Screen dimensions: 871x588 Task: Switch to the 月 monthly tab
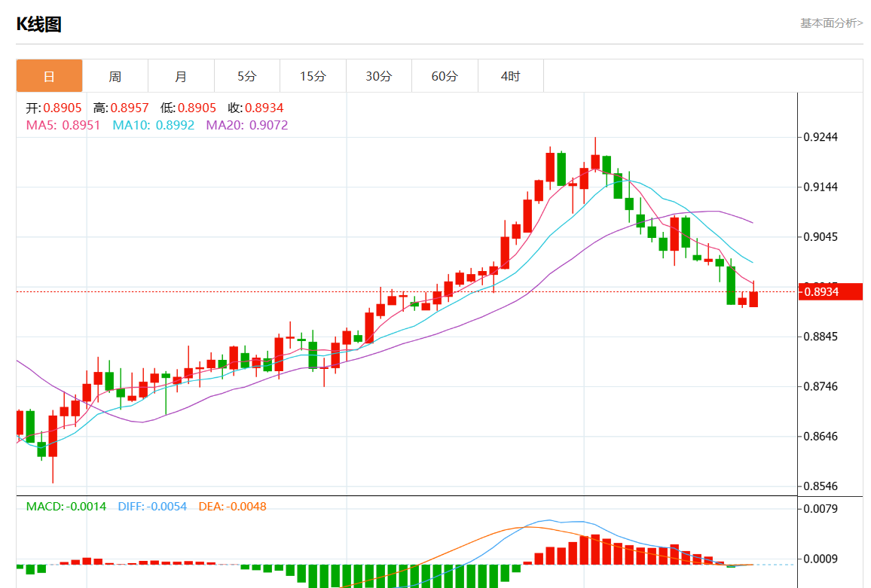pos(181,76)
